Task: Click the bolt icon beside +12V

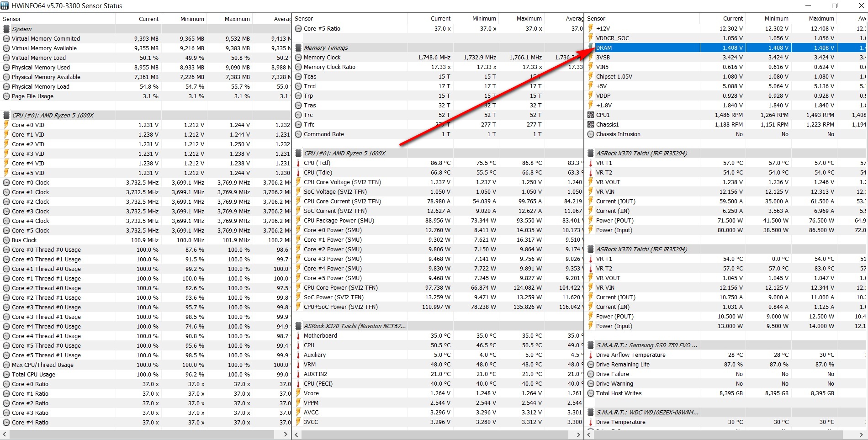Action: (591, 28)
